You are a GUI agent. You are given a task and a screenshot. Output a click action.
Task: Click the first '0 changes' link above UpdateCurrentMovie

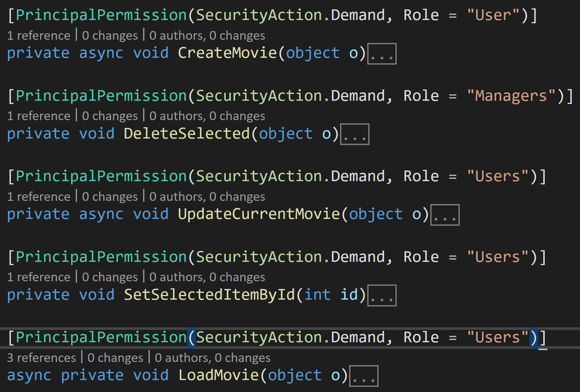coord(110,197)
